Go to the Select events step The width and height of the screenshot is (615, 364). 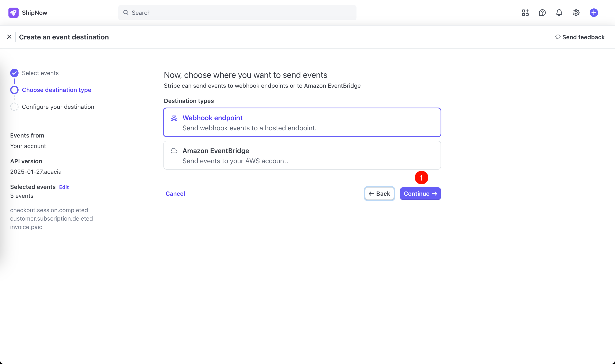point(40,73)
